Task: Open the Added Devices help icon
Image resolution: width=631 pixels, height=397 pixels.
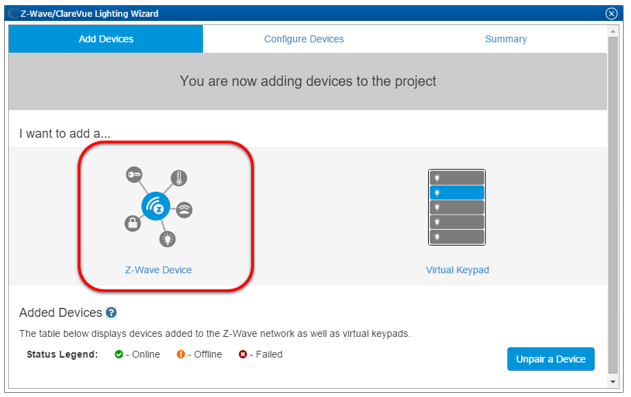Action: pos(111,313)
